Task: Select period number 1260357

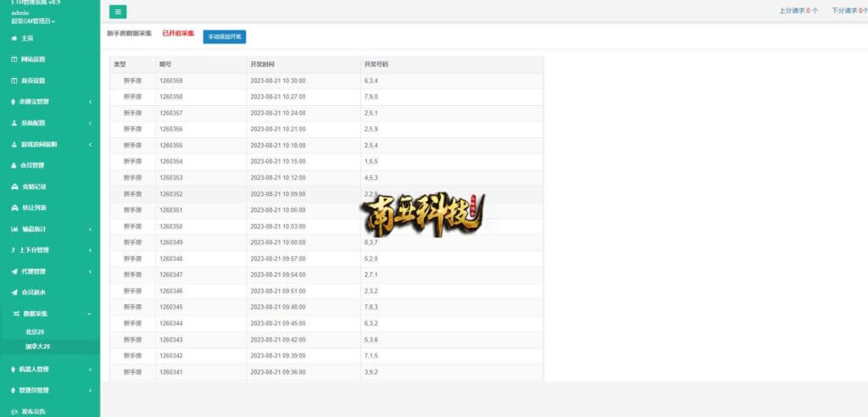Action: pos(171,113)
